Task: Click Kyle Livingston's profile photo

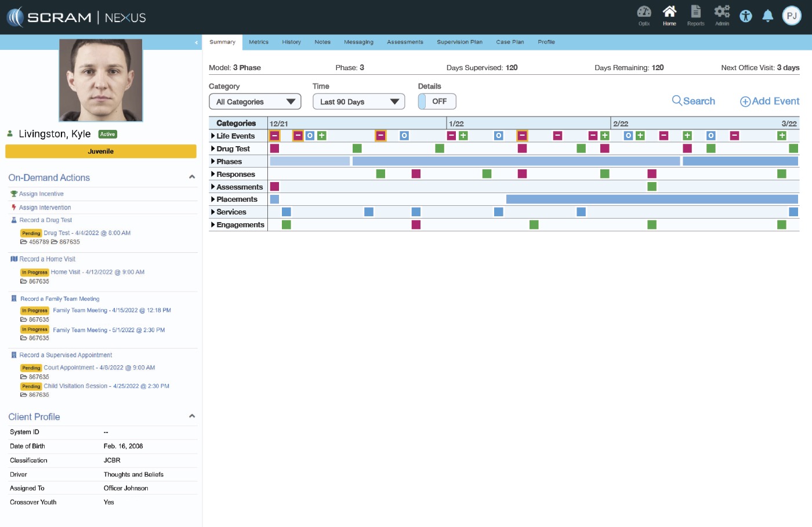Action: pos(101,80)
